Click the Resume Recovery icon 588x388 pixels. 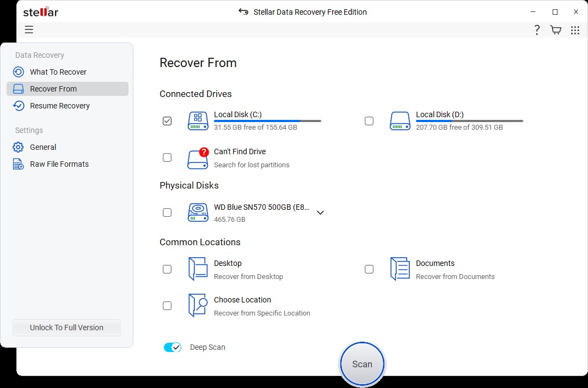pyautogui.click(x=19, y=105)
